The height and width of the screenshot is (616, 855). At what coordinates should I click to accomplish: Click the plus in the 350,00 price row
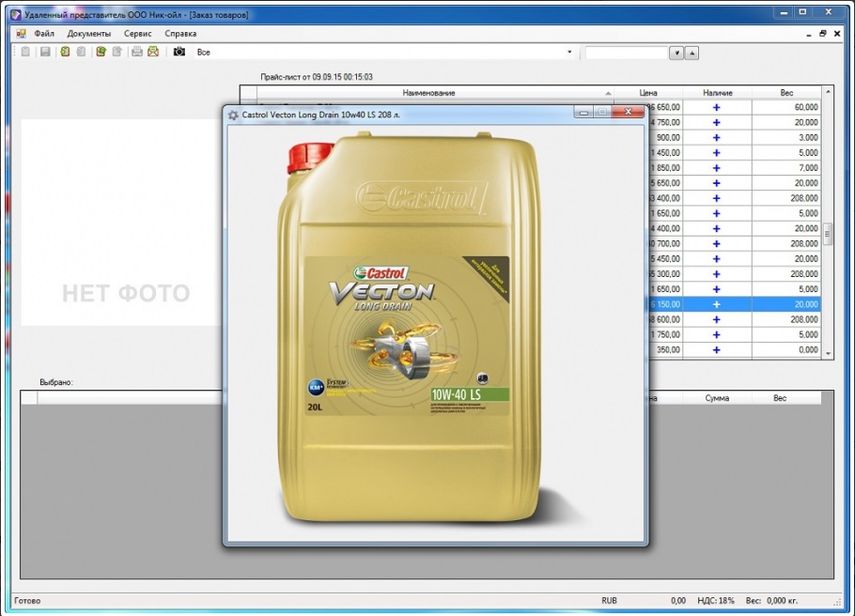[717, 350]
